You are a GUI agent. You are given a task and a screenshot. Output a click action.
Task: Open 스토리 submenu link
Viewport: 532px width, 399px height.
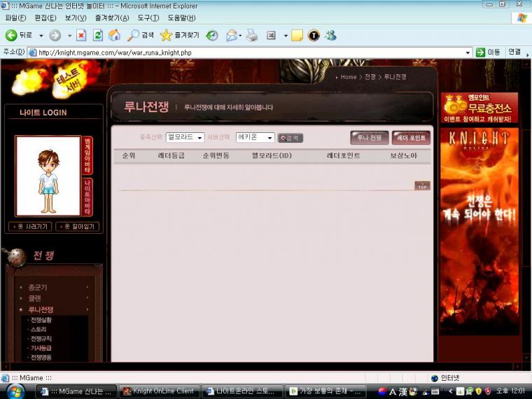38,329
